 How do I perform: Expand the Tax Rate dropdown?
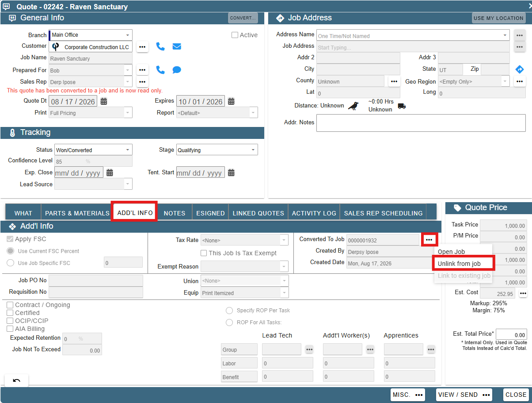click(284, 240)
